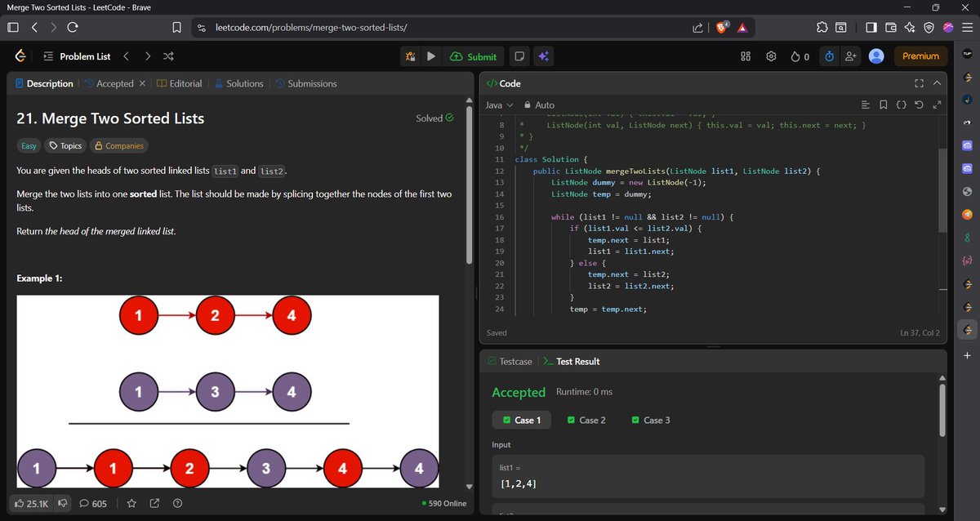This screenshot has height=521, width=980.
Task: Open the Test Result tab
Action: tap(571, 361)
